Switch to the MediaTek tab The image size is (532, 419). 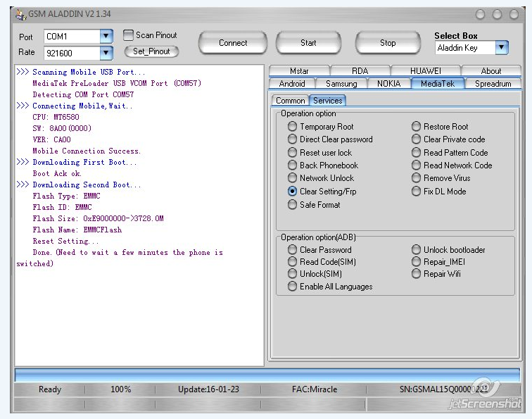click(438, 84)
